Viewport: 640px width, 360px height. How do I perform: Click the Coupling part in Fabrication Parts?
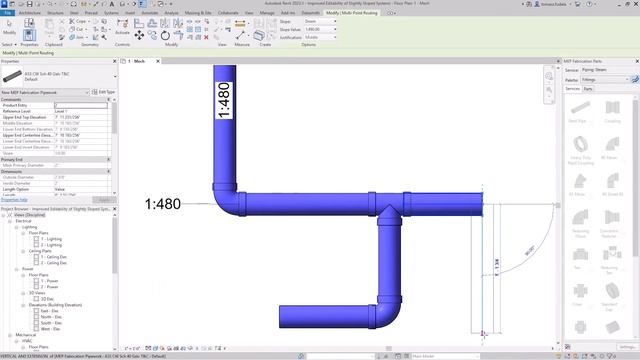(x=612, y=108)
